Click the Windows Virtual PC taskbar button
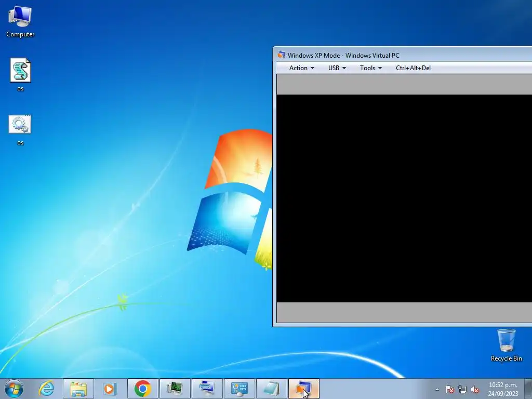 pos(304,389)
